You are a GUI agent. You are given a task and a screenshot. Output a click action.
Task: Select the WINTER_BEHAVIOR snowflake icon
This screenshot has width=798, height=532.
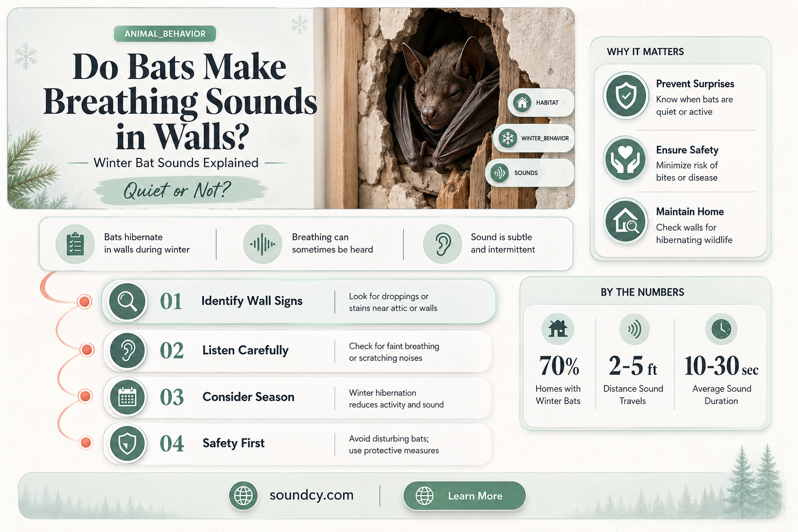pyautogui.click(x=508, y=138)
